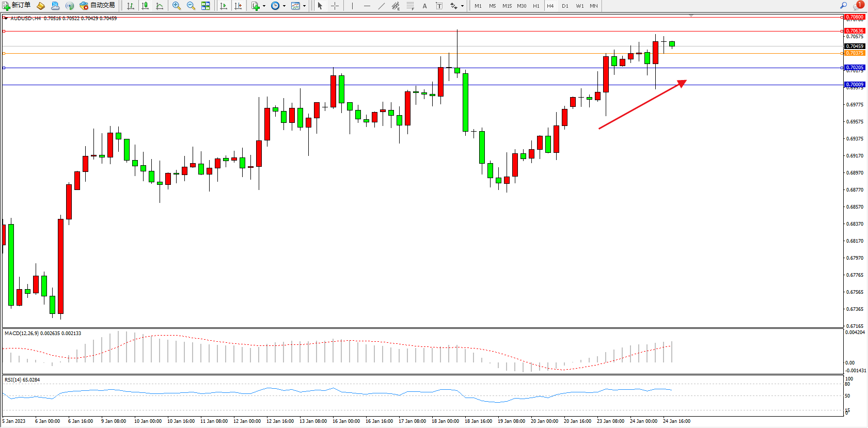Toggle AutoTrading (自动交易) button
Screen dimensions: 868x428
(x=97, y=6)
